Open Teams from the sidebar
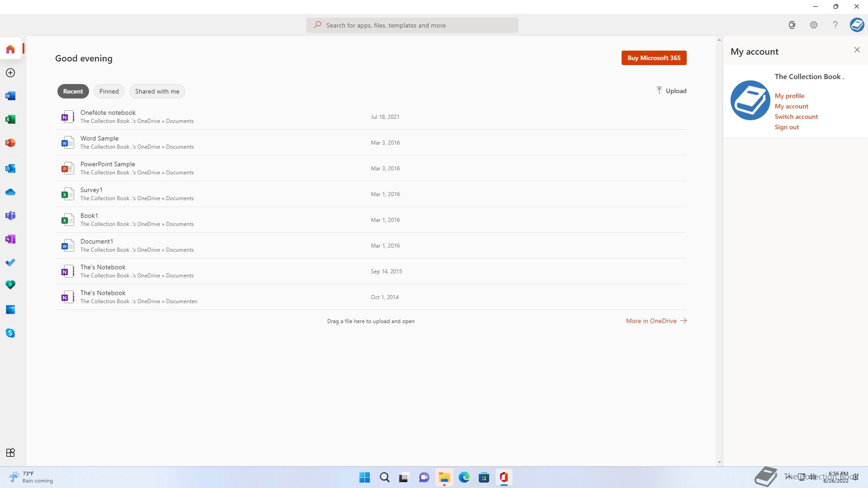The width and height of the screenshot is (868, 488). (10, 216)
